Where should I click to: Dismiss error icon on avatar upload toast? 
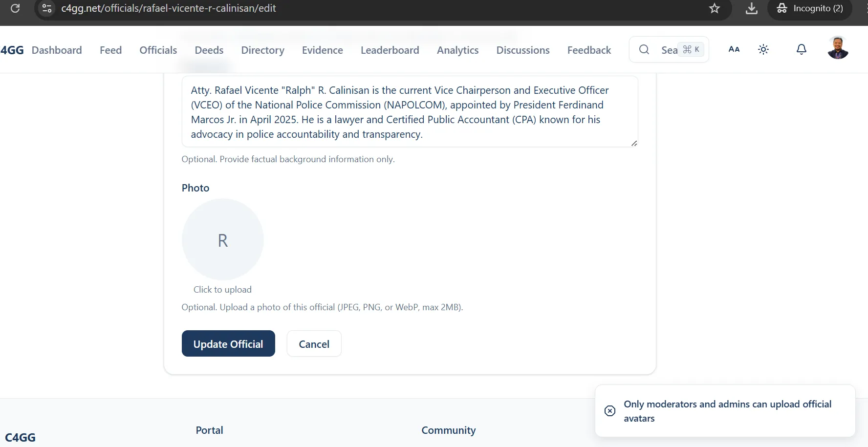[610, 411]
